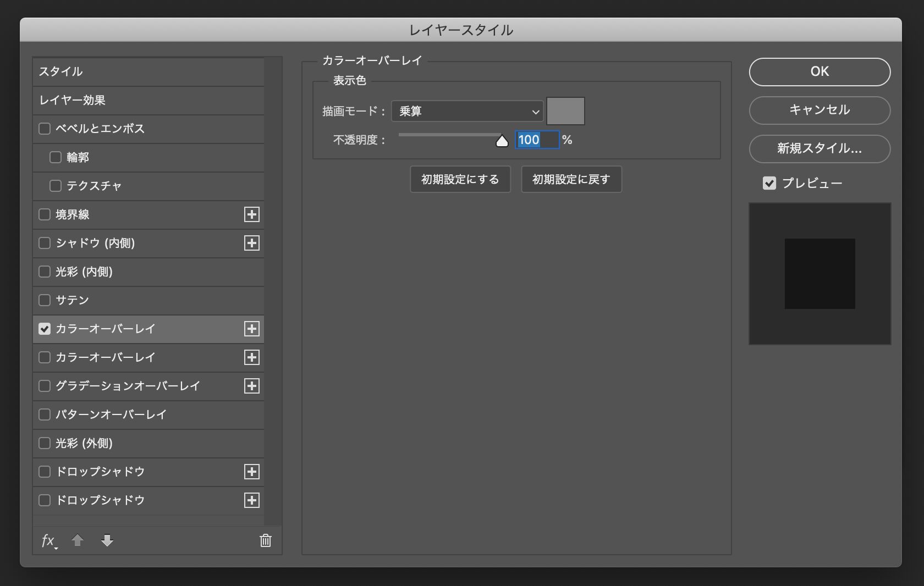The image size is (924, 586).
Task: Click plus icon on unchecked カラーオーバーレイ row
Action: pos(252,357)
